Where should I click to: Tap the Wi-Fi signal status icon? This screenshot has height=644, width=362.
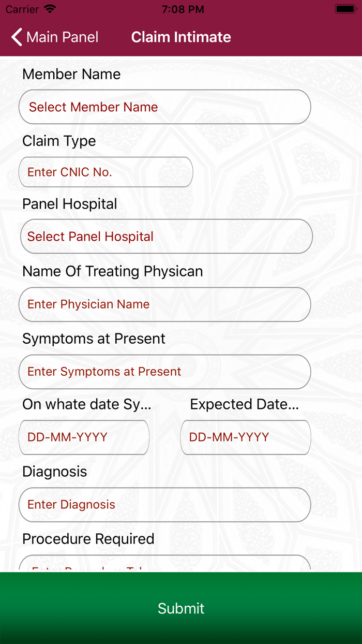pos(50,9)
